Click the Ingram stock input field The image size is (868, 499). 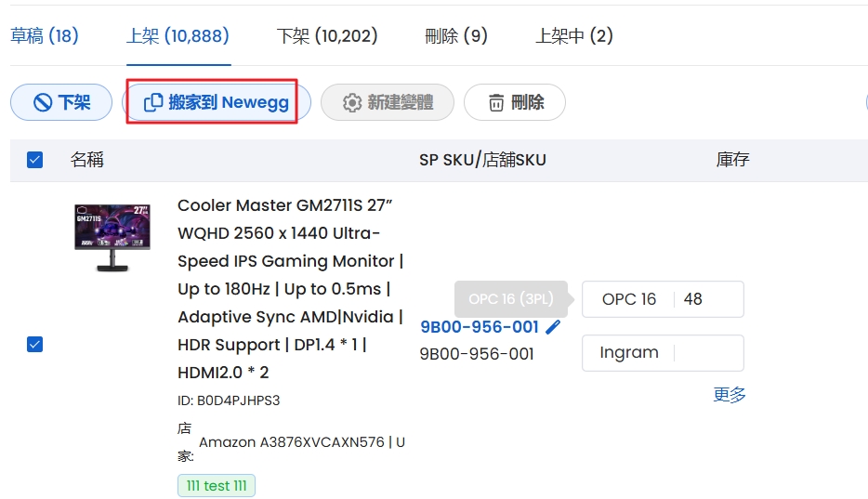coord(663,353)
